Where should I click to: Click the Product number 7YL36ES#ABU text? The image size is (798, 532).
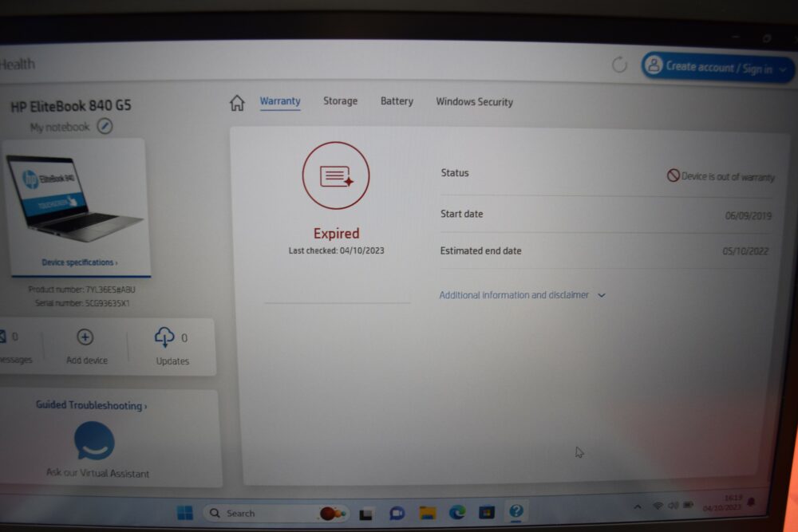[82, 290]
